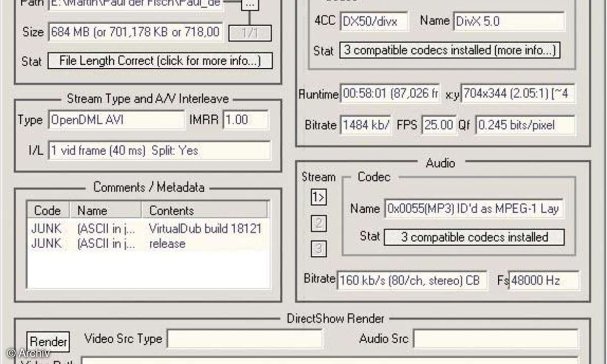Click the FPS field 25.00

(439, 125)
